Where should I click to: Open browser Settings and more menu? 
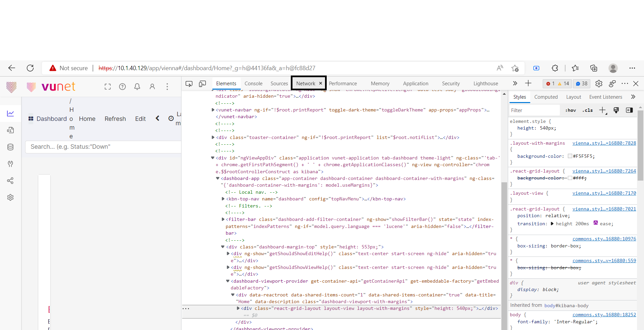[x=632, y=68]
